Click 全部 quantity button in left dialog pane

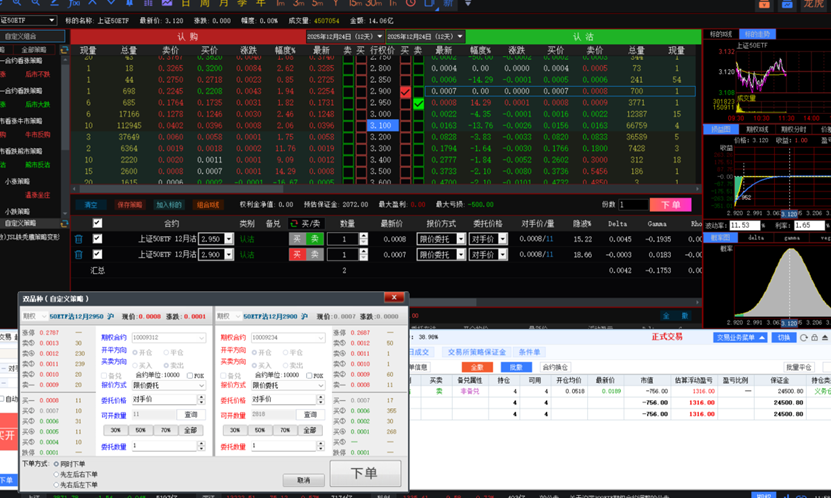point(190,430)
